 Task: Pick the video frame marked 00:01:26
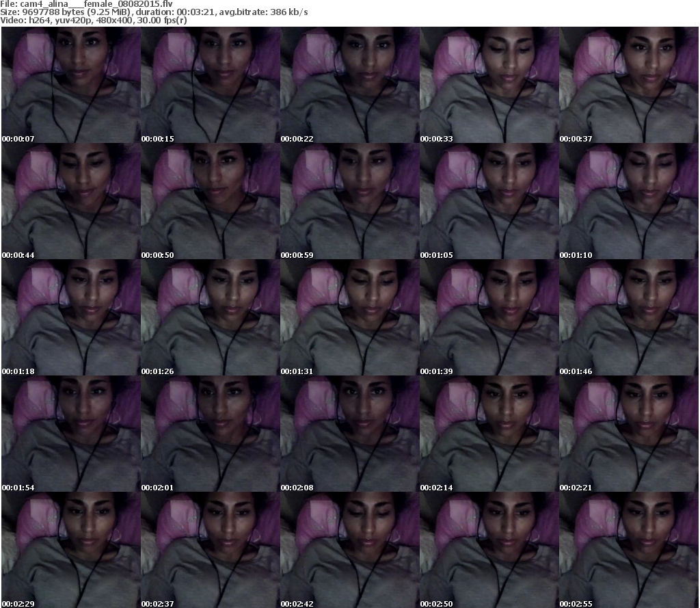(211, 317)
